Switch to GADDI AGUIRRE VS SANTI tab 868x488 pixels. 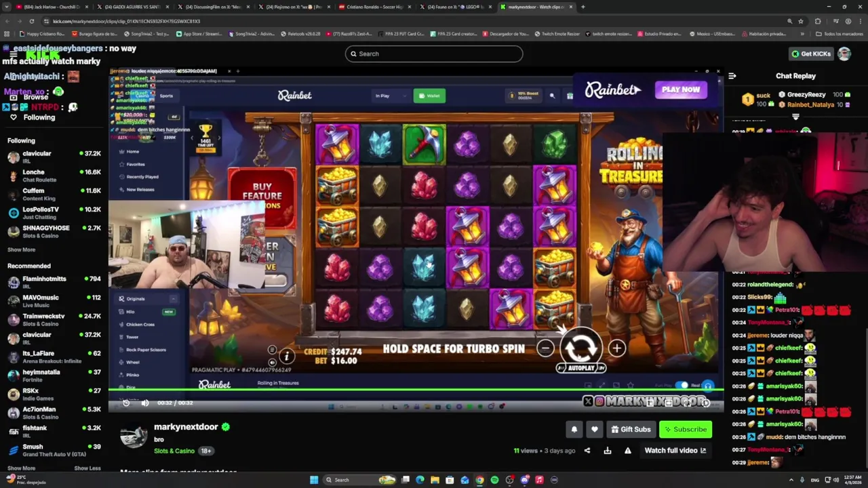click(x=130, y=7)
